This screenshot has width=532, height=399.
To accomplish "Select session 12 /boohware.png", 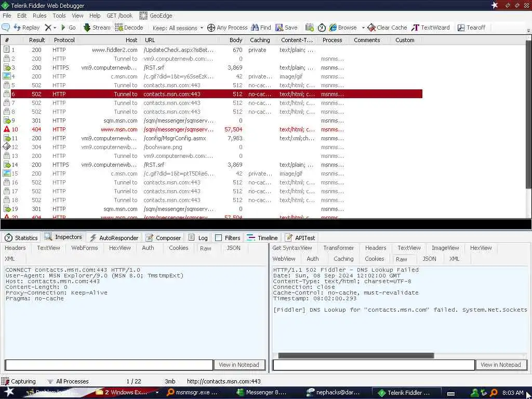I will pos(211,147).
